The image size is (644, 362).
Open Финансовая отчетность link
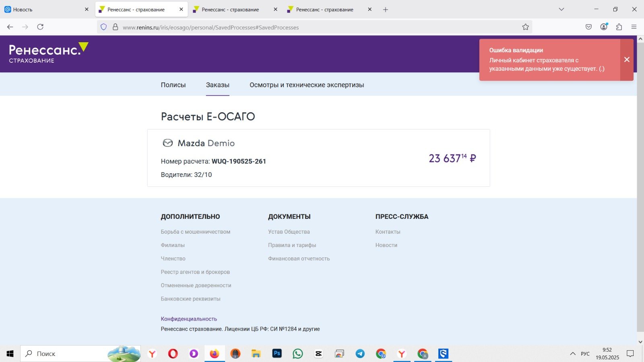pyautogui.click(x=299, y=259)
